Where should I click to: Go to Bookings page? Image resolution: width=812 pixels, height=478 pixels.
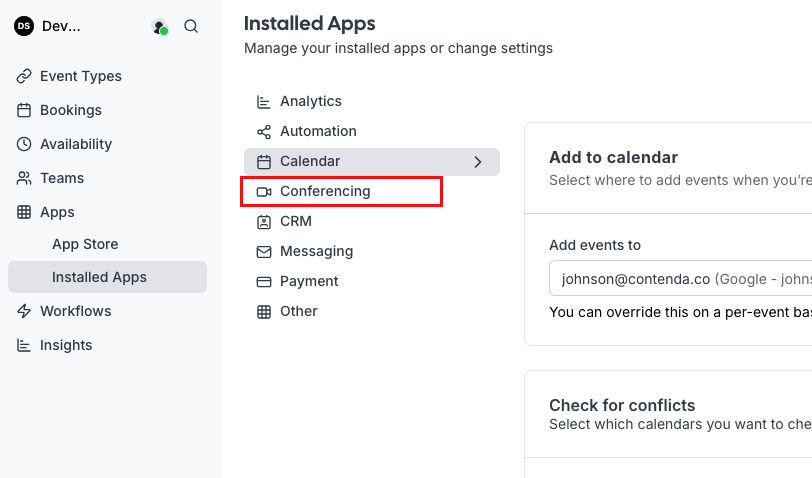[x=70, y=110]
